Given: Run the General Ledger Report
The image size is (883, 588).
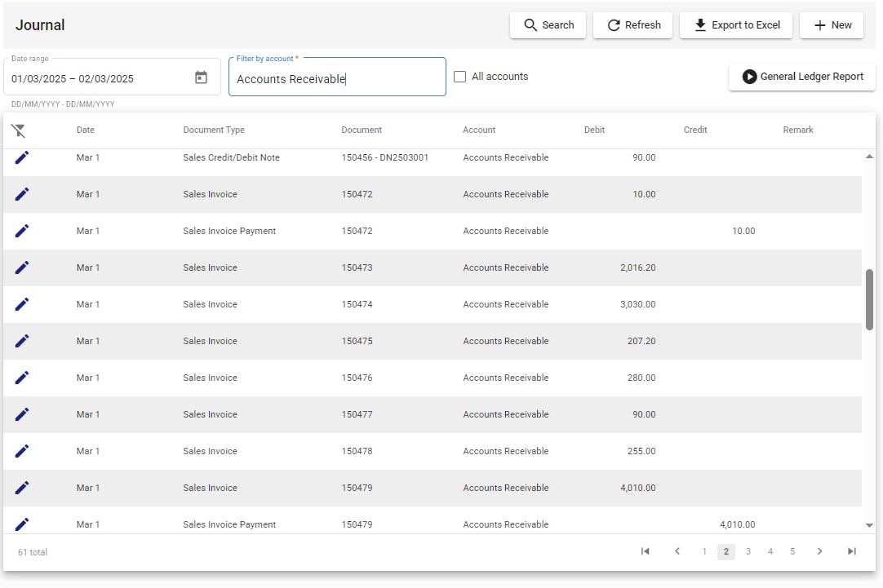Looking at the screenshot, I should tap(802, 77).
